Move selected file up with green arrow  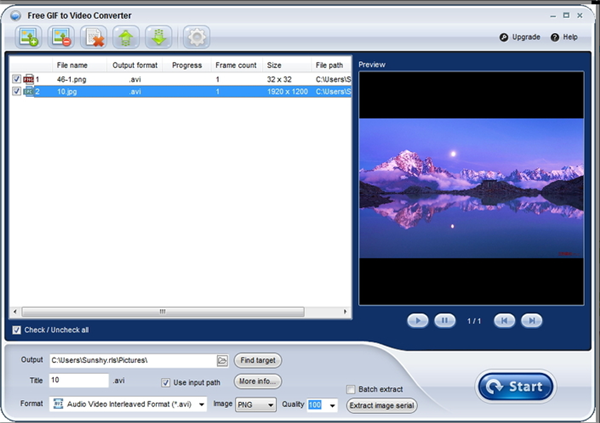click(128, 37)
